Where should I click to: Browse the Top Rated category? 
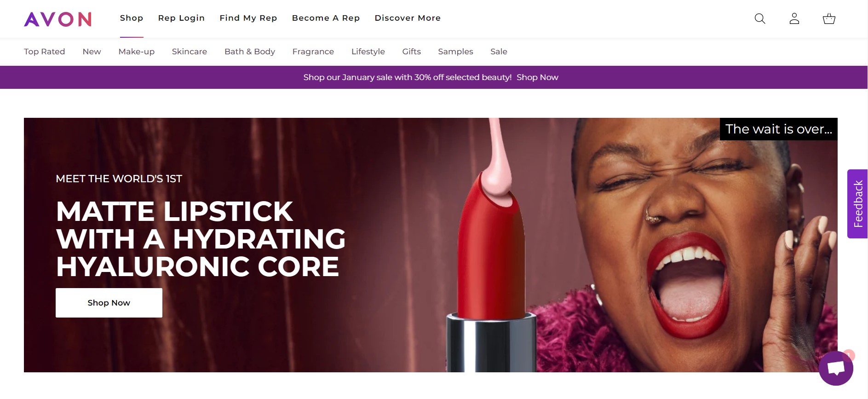45,52
